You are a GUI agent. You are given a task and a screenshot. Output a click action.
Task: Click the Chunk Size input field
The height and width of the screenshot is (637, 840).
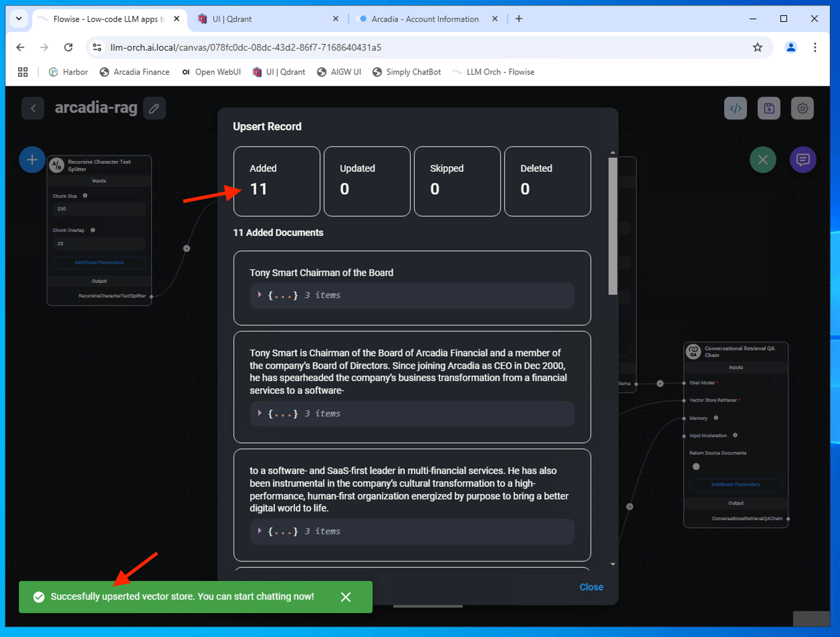point(99,209)
